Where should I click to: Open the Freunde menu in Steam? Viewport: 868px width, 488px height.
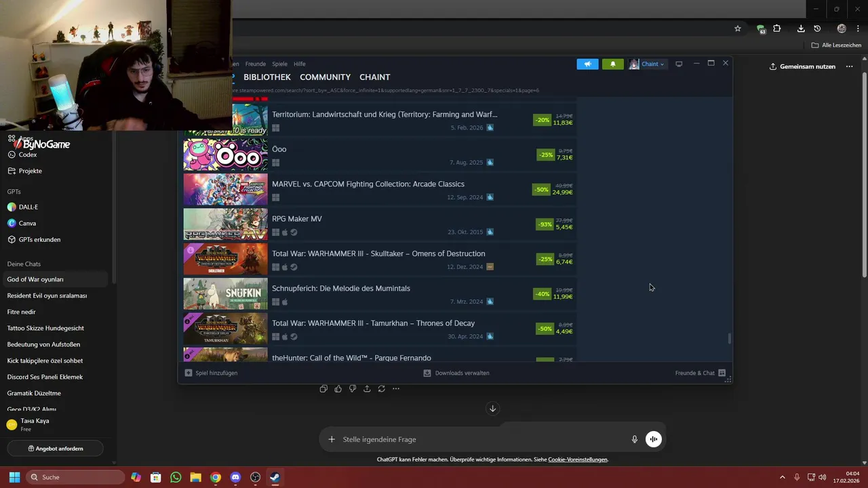pyautogui.click(x=256, y=64)
